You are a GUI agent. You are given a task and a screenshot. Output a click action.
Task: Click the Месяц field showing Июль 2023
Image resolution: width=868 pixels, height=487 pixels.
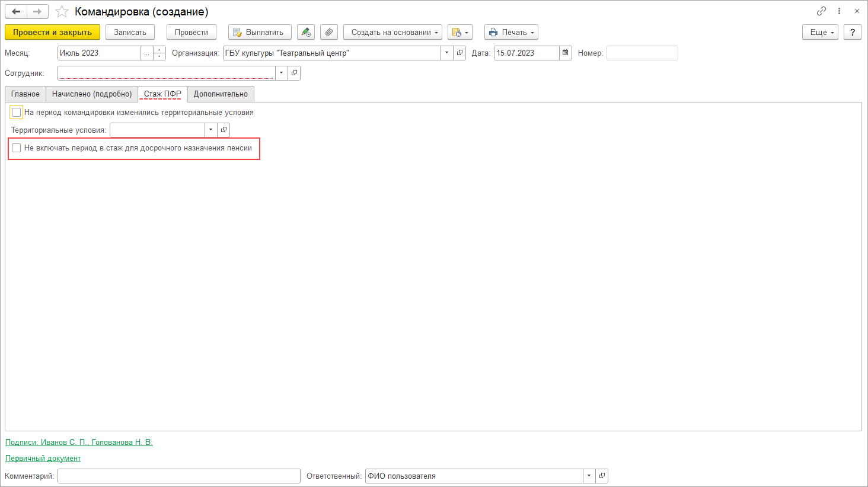point(99,53)
